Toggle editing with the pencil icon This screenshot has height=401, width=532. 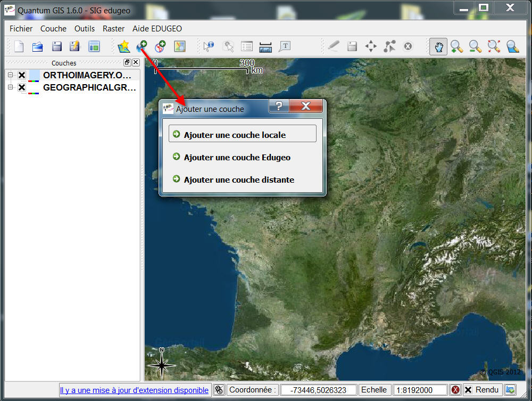tap(334, 46)
